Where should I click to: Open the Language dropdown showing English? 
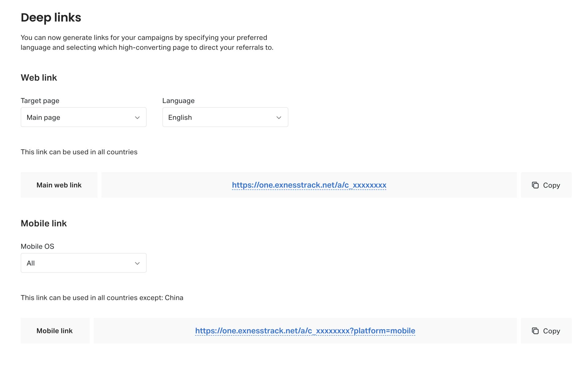[x=225, y=117]
